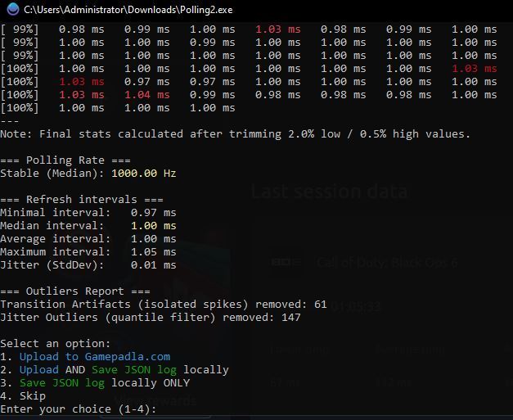Click the 'Enter your choice (1-4):' prompt
Screen dimensions: 513x420
click(x=79, y=409)
